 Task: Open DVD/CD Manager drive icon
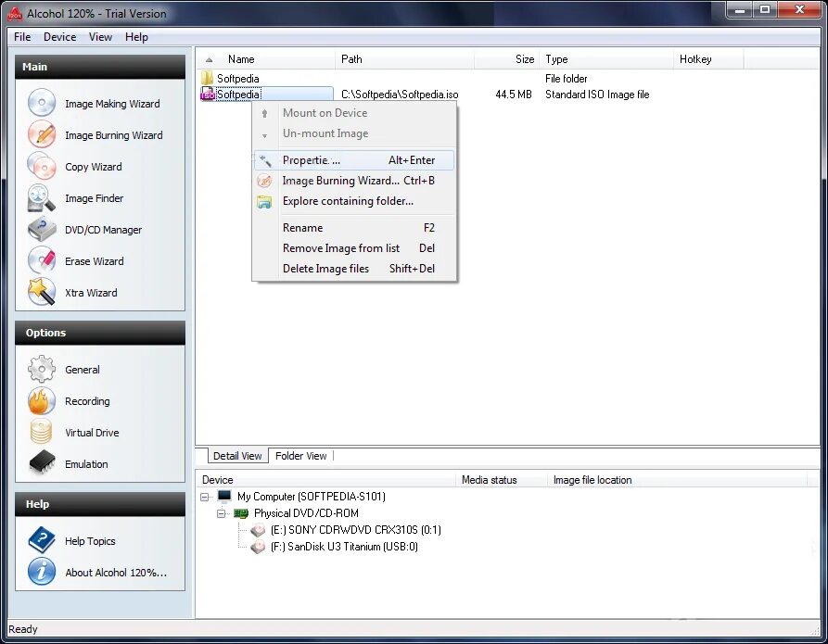[42, 229]
